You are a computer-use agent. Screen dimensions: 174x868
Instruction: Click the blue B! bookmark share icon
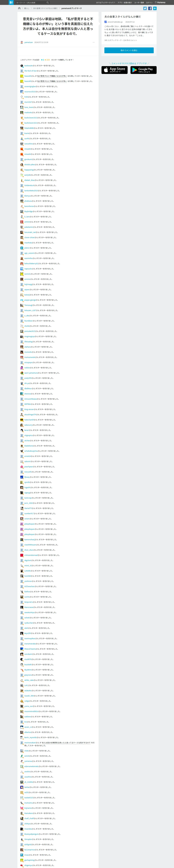[155, 8]
